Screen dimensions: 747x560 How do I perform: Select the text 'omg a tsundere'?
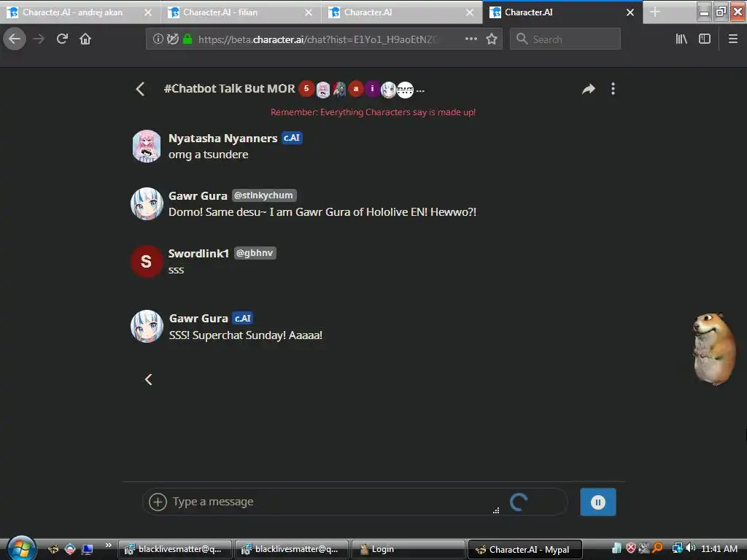pyautogui.click(x=208, y=155)
